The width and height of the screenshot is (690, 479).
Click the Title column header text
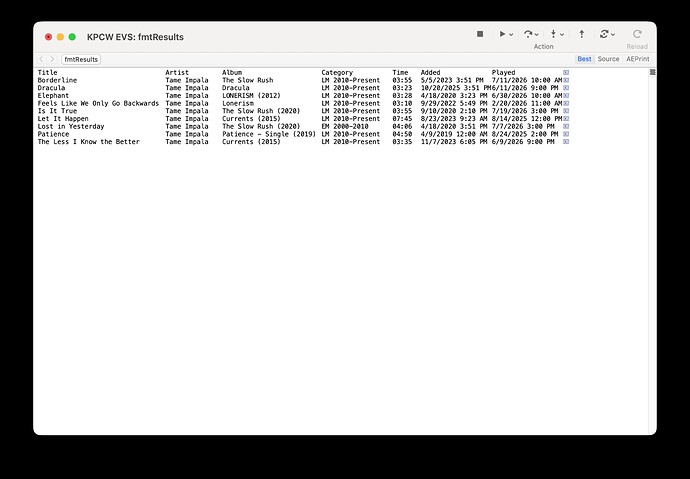(48, 73)
